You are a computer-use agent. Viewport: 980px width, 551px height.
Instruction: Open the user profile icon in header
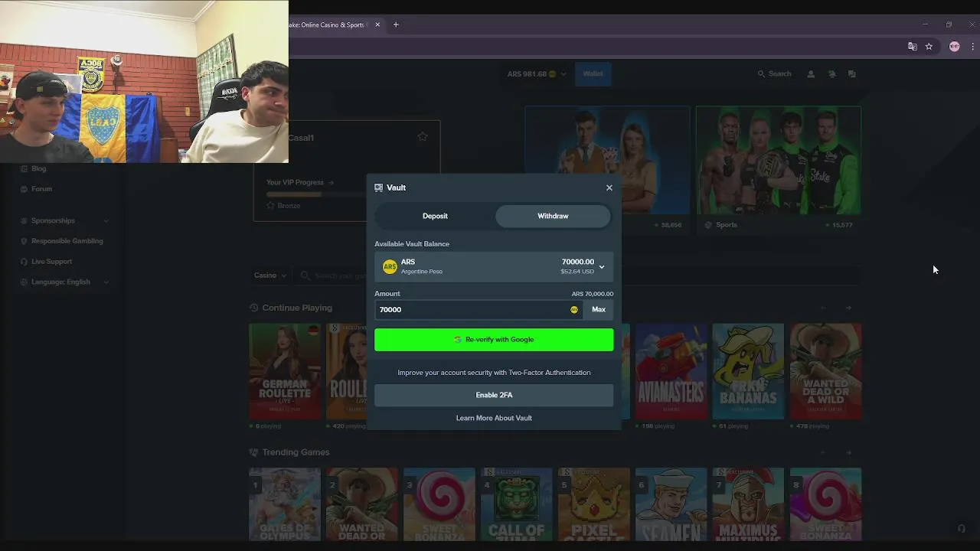click(x=811, y=74)
